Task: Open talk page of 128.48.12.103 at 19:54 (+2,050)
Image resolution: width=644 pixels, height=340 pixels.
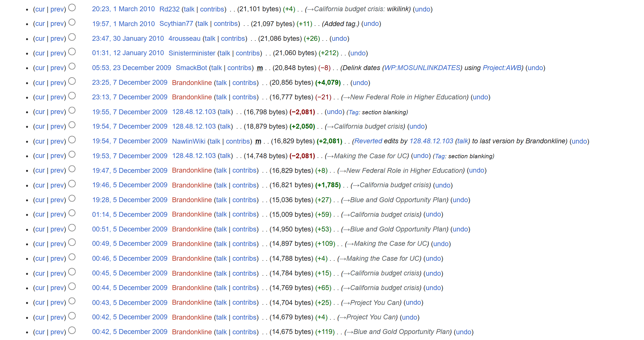Action: click(225, 127)
